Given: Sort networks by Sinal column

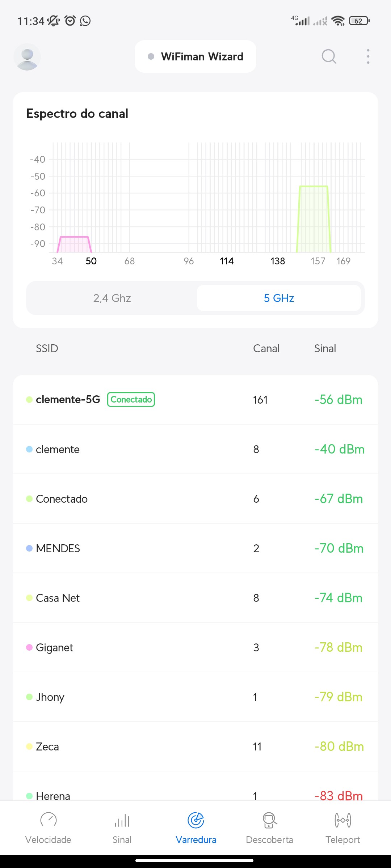Looking at the screenshot, I should pos(325,349).
